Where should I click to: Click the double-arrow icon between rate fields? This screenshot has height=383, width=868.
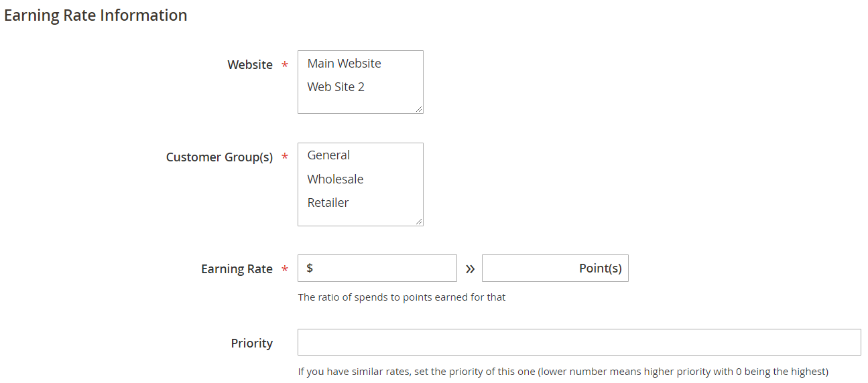470,269
